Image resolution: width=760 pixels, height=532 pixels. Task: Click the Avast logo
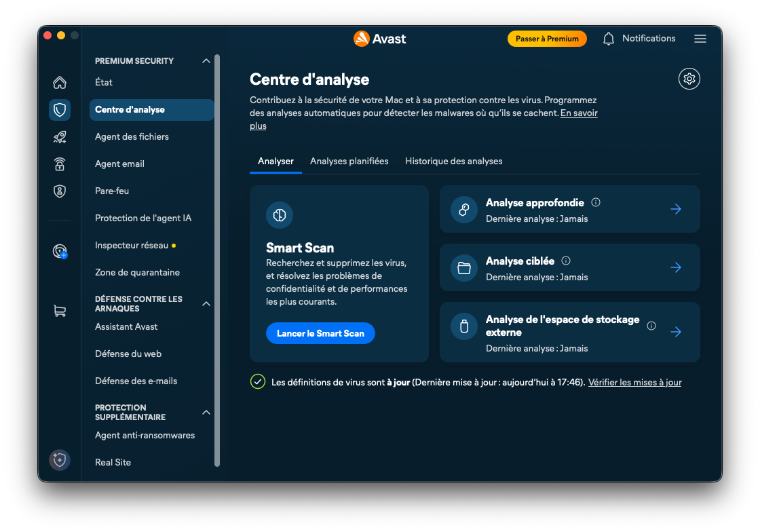380,39
